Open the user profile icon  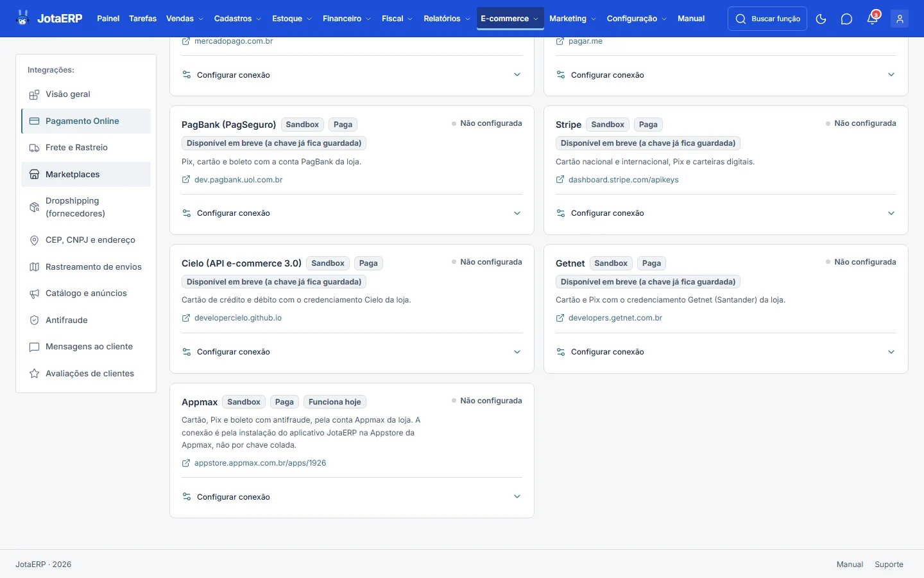900,19
